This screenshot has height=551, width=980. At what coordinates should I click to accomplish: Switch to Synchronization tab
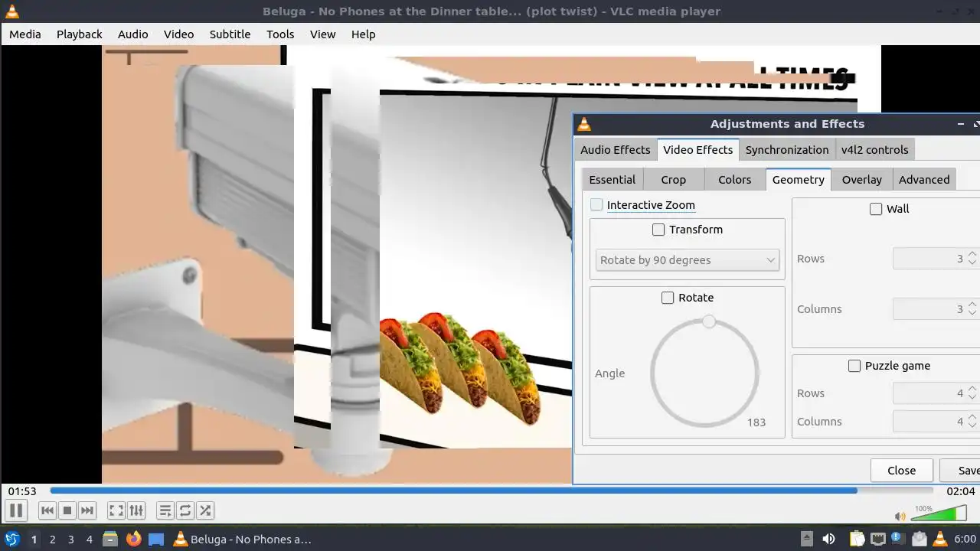(787, 150)
